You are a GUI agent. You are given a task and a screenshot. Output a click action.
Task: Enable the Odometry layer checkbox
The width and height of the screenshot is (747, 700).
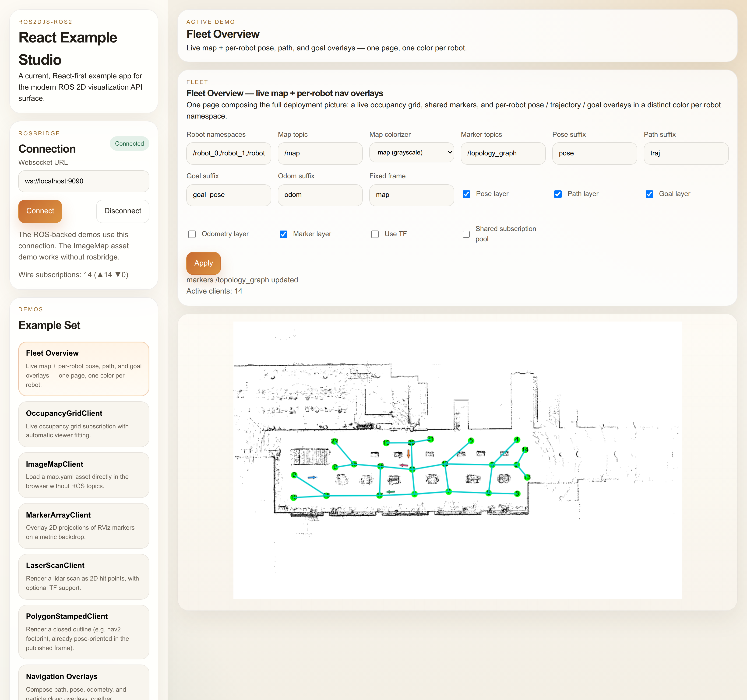click(x=192, y=234)
